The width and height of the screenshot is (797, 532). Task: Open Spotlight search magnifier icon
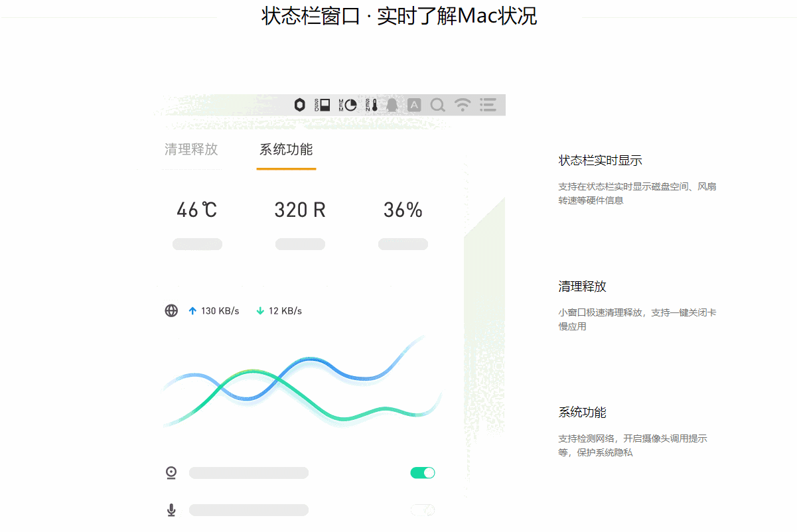(x=437, y=105)
